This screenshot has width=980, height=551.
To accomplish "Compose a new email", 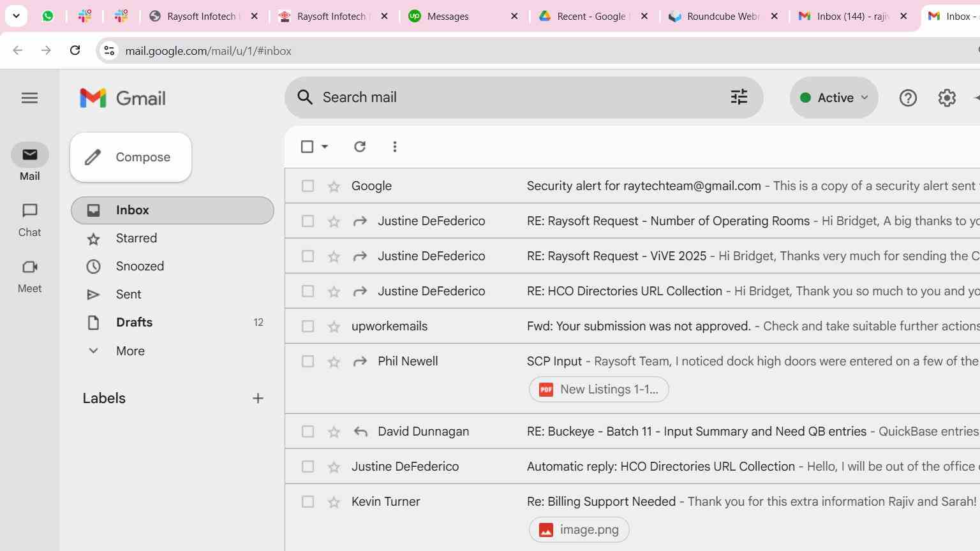I will (x=131, y=157).
